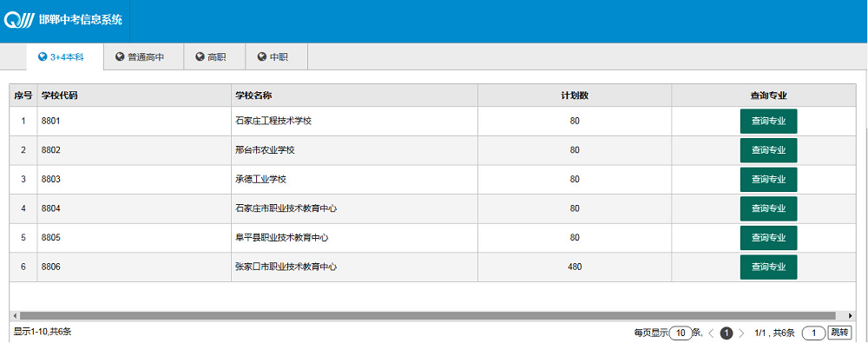Image resolution: width=868 pixels, height=343 pixels.
Task: Click school name 石家庄市职业技术教育中心
Action: coord(286,208)
